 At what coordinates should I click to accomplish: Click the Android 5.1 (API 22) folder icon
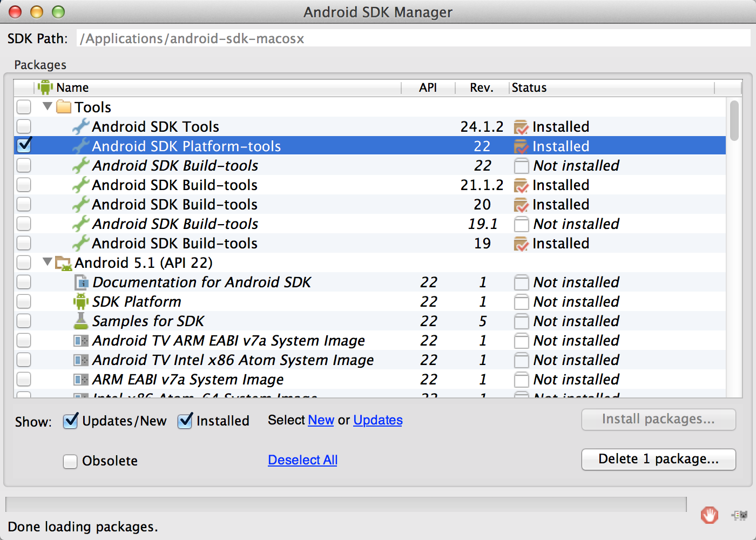(64, 263)
